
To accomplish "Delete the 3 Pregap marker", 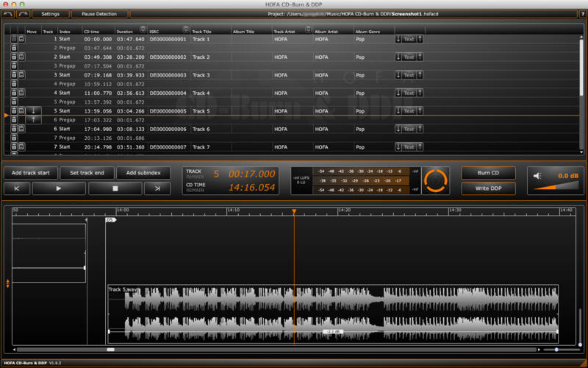I will [14, 66].
